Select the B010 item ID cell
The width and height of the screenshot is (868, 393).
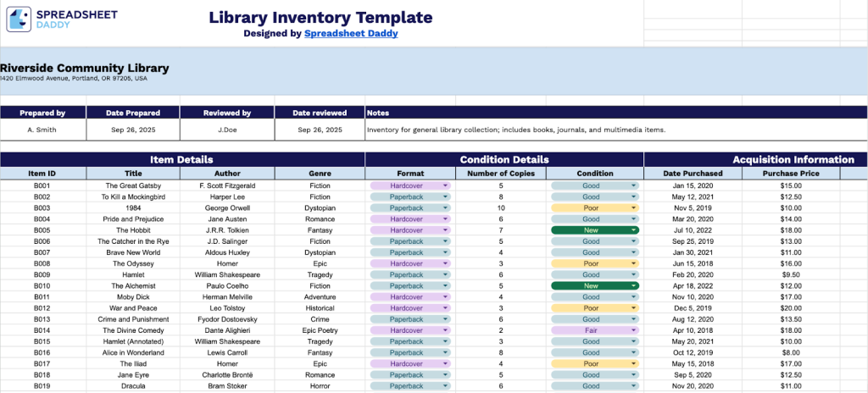point(42,286)
